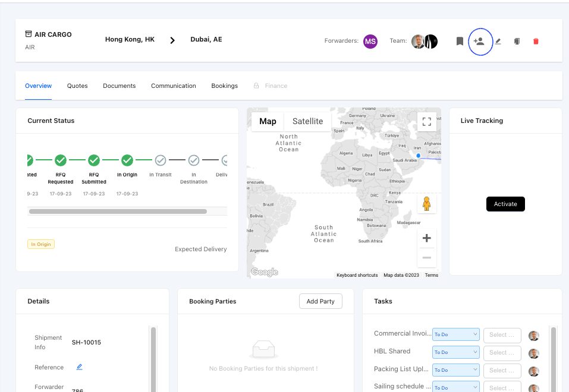Open Commercial Invoice To Do status dropdown
Viewport: 569px width, 392px height.
click(455, 334)
